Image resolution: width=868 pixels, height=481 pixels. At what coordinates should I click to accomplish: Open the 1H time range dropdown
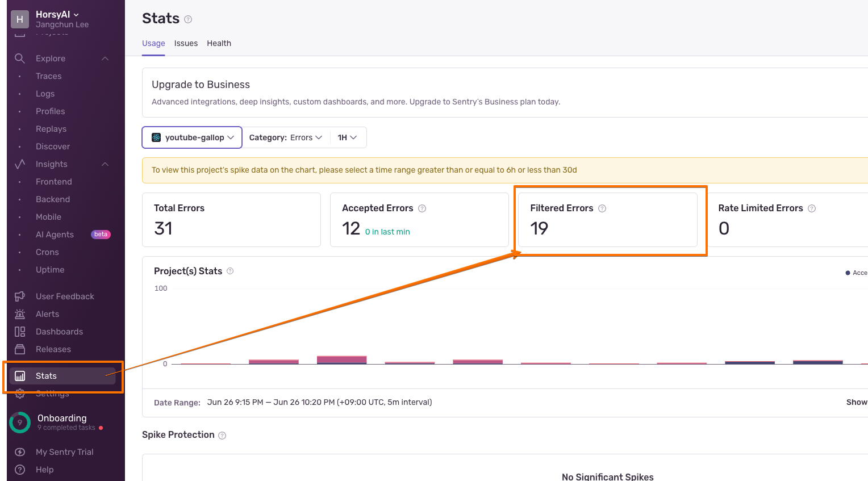(347, 137)
